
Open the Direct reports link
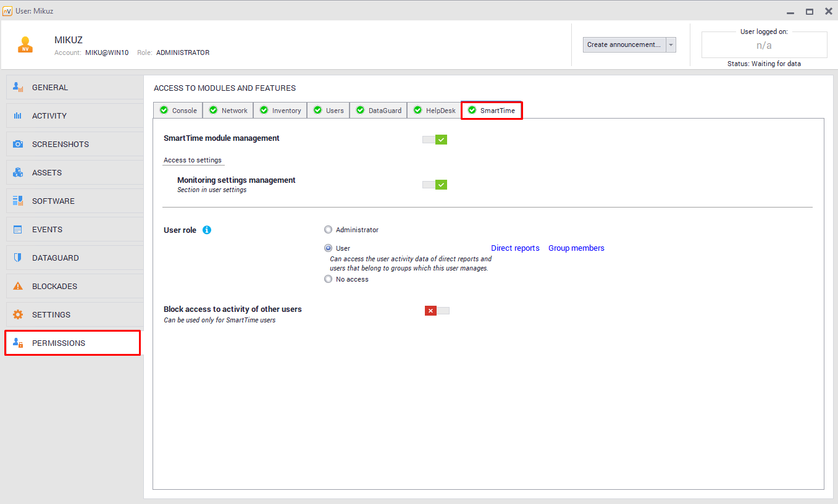(x=515, y=248)
